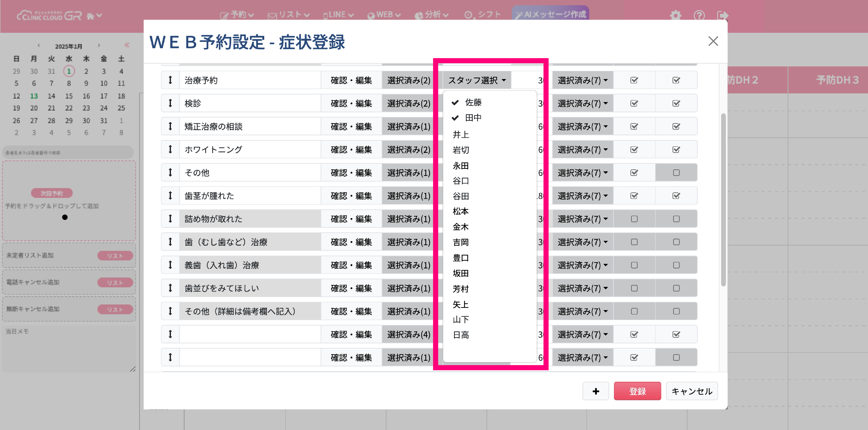Click the reorder arrow icon for ホワイトニング row

point(170,149)
